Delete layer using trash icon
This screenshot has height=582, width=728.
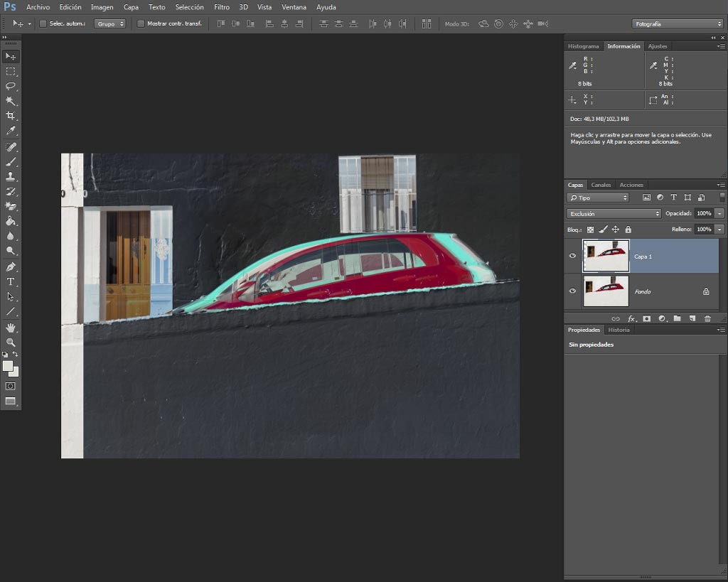(707, 318)
